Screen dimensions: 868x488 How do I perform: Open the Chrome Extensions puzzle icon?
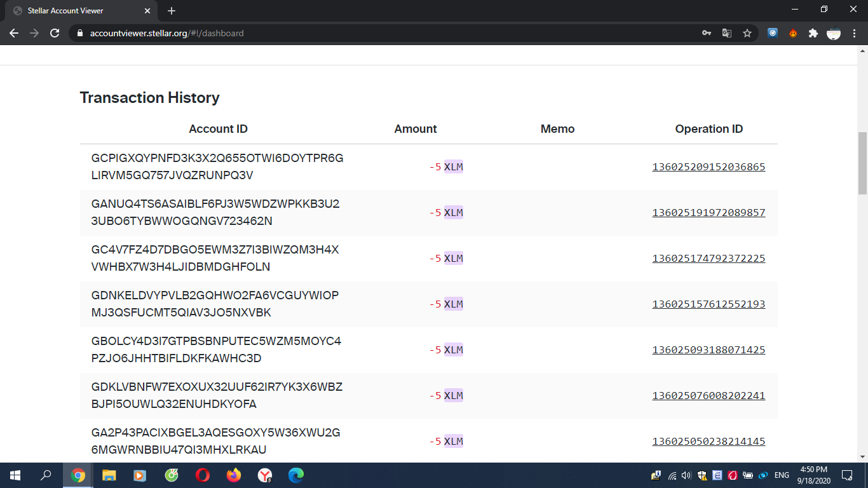pyautogui.click(x=813, y=33)
